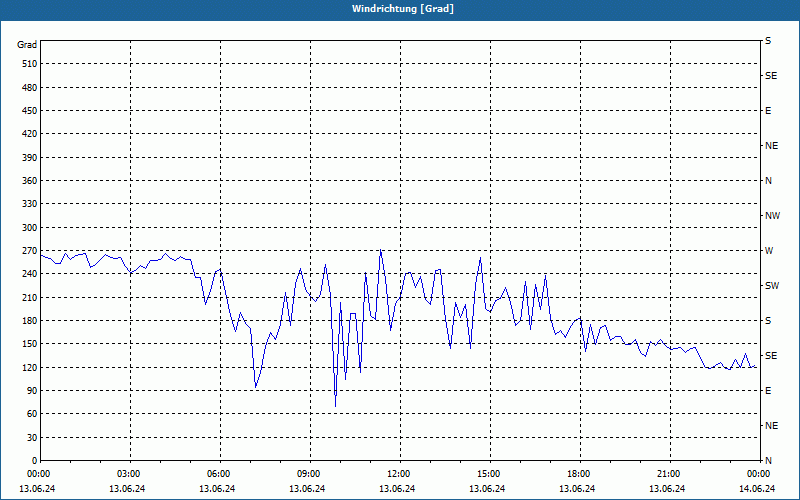Pick the 300 tick label on the left axis

(30, 228)
